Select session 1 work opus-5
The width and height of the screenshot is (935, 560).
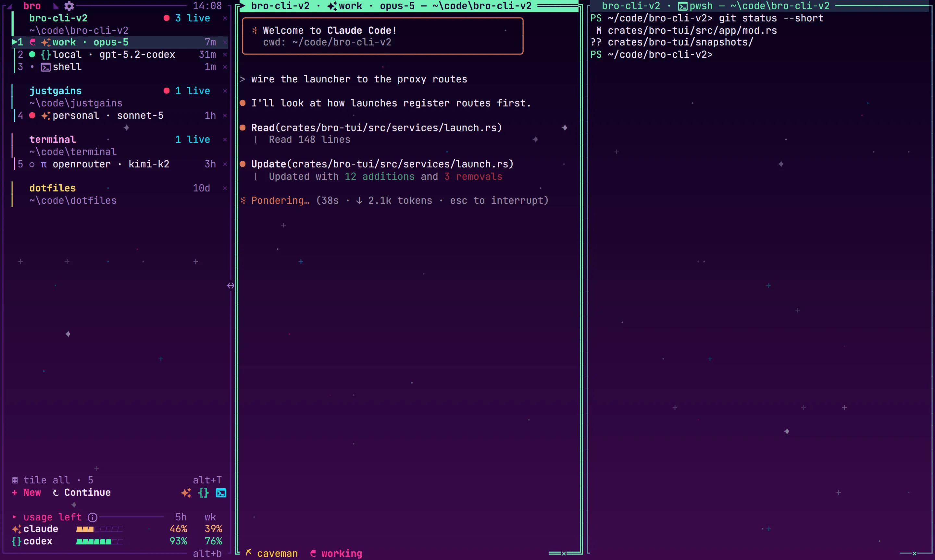pyautogui.click(x=120, y=42)
